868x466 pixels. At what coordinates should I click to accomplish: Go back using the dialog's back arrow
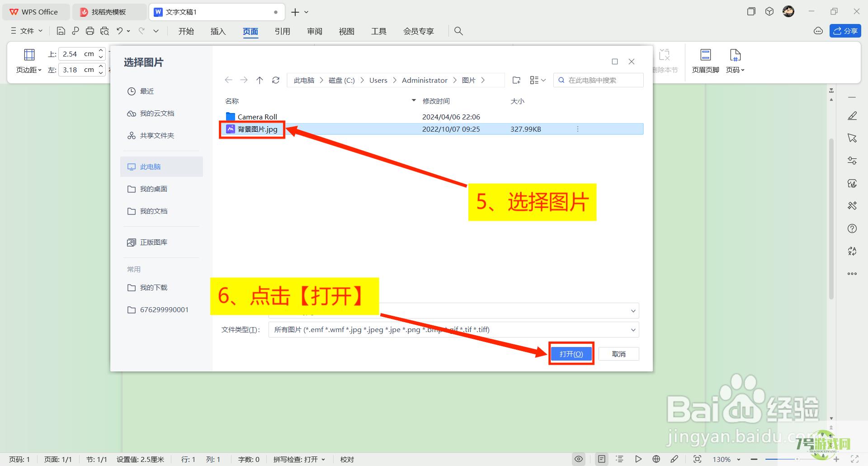pyautogui.click(x=228, y=80)
